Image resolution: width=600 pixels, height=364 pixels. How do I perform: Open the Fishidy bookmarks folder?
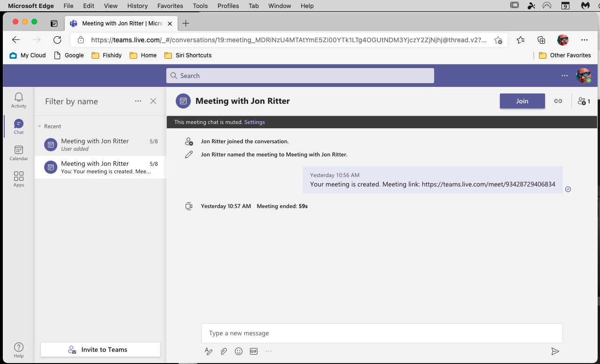(107, 55)
